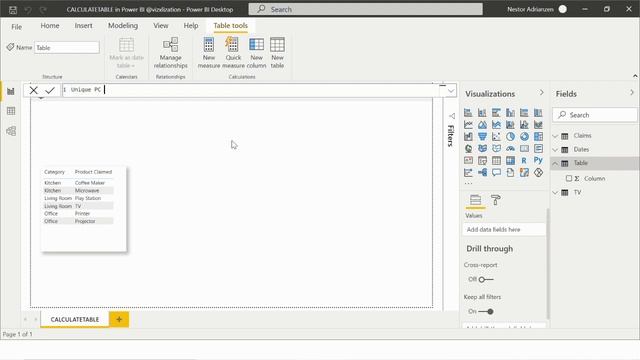Select the R script visual
Viewport: 640px width, 360px height.
pos(524,160)
